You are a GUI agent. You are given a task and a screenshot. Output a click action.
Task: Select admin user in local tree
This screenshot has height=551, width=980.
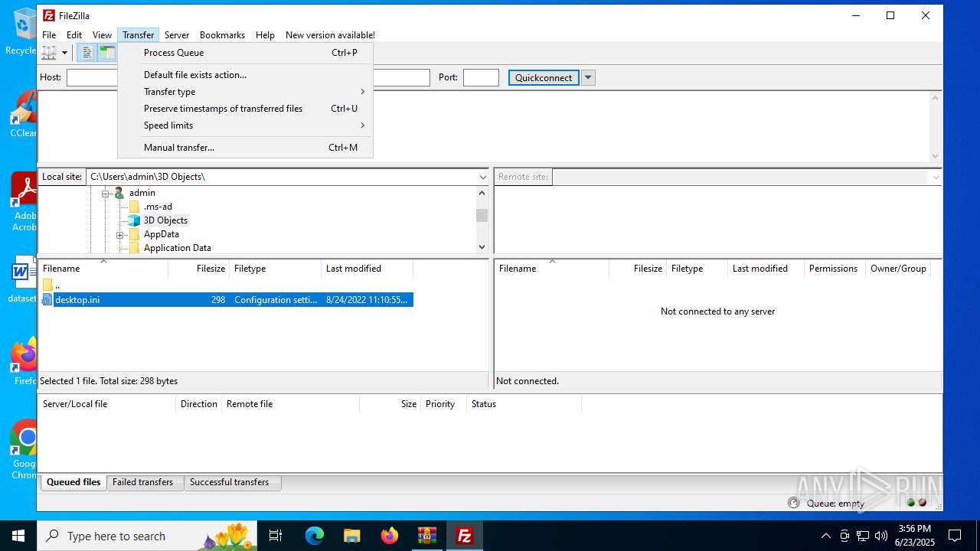142,193
